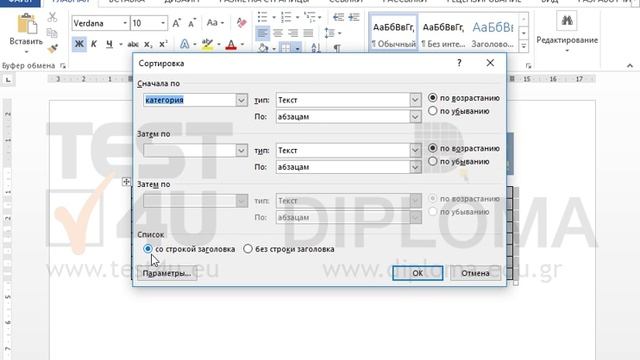
Task: Copy selection using the Copy icon
Action: pos(52,33)
